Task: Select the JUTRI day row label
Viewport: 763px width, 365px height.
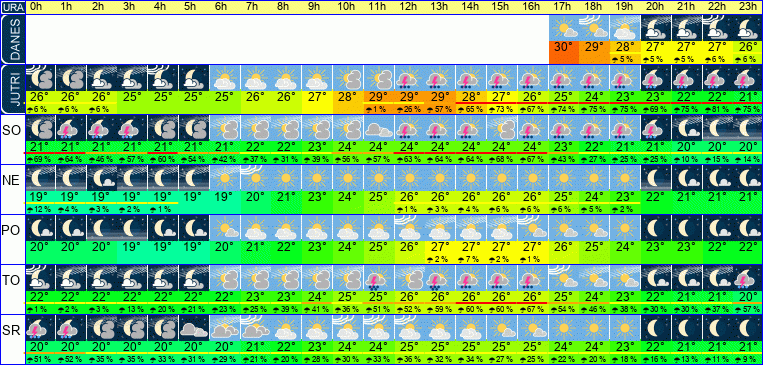Action: 12,90
